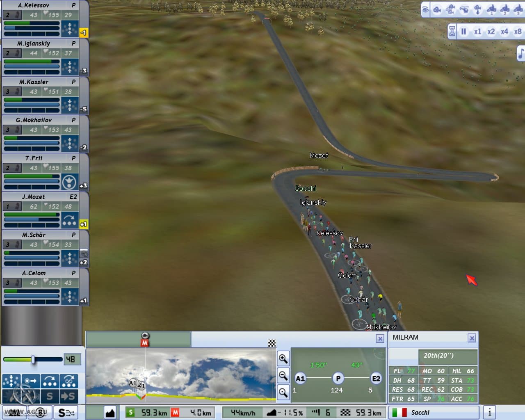525x420 pixels.
Task: Select motorbike camera 2
Action: [x=505, y=9]
